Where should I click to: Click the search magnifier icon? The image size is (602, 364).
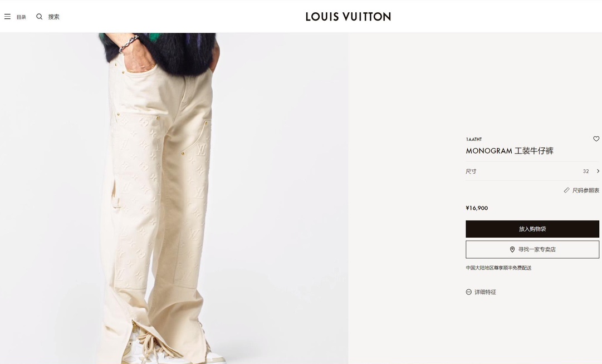click(x=39, y=17)
